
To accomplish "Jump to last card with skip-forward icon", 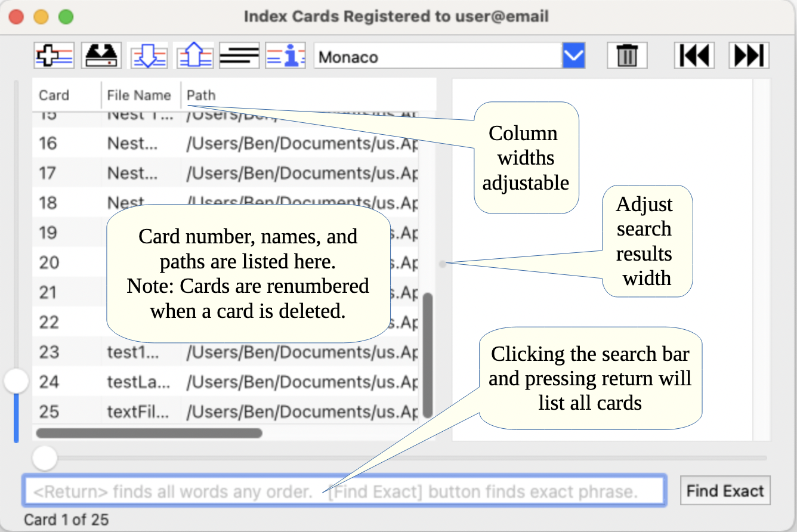I will pyautogui.click(x=749, y=56).
